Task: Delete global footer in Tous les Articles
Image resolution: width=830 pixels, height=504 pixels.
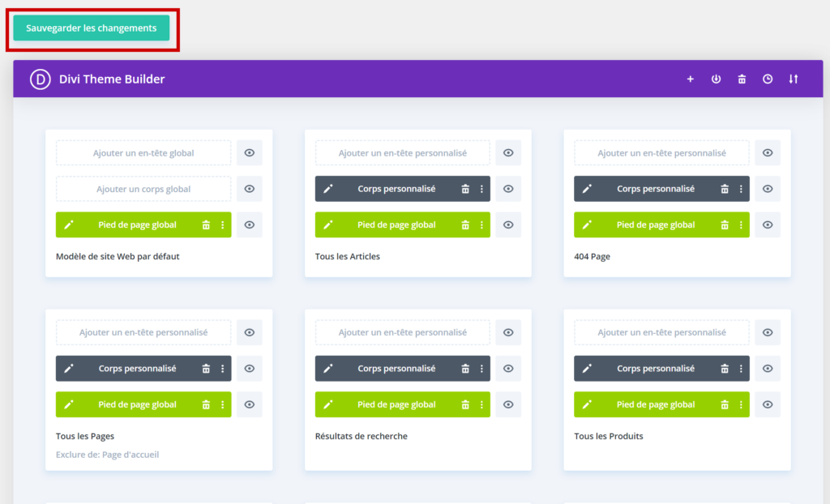Action: [465, 225]
